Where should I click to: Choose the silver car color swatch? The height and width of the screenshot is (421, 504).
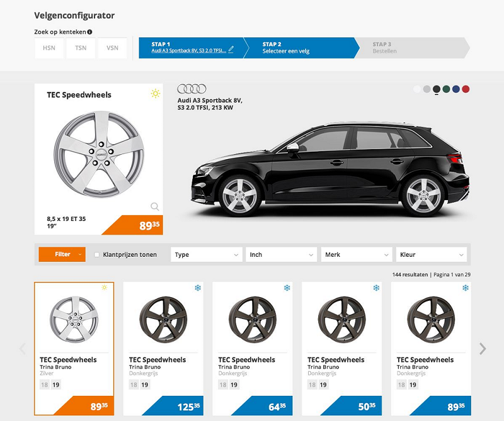coord(427,89)
